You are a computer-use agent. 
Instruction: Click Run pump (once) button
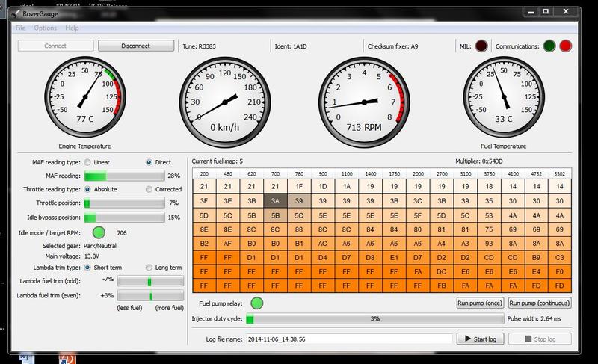(x=479, y=303)
